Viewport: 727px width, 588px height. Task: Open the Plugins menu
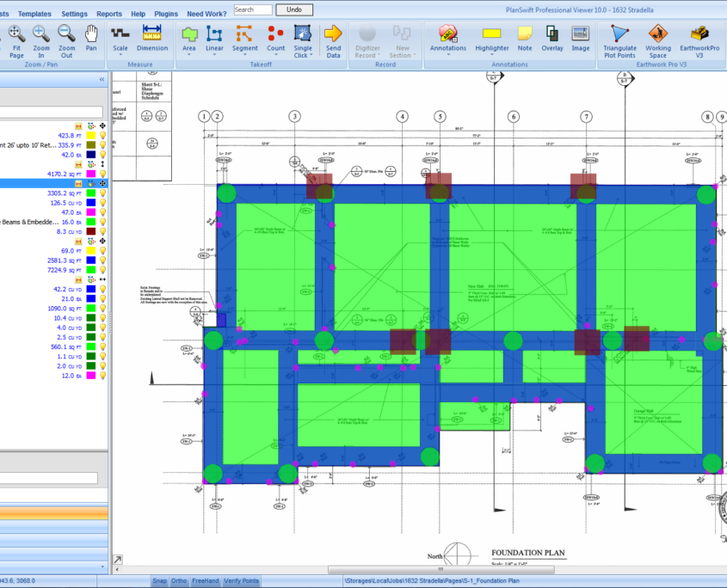coord(165,14)
